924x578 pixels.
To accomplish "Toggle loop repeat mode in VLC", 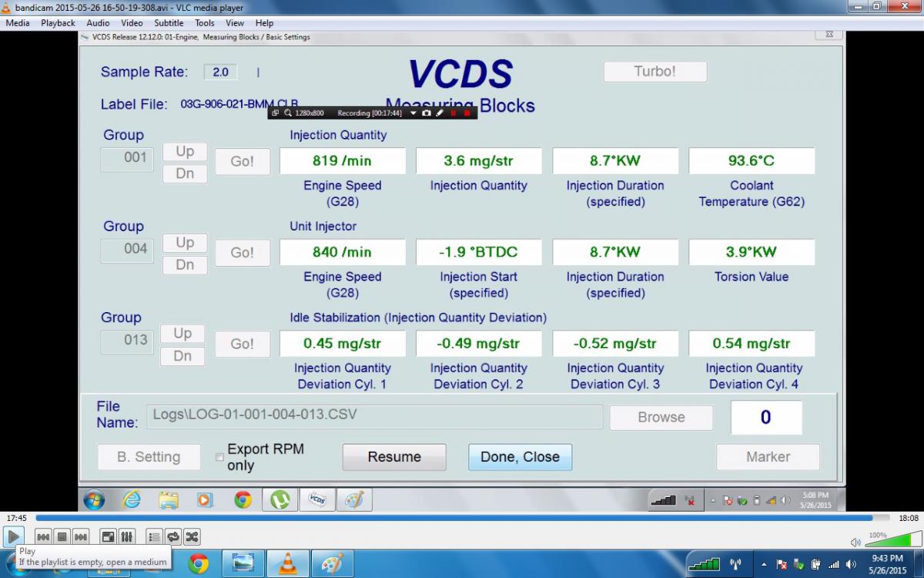I will click(172, 536).
